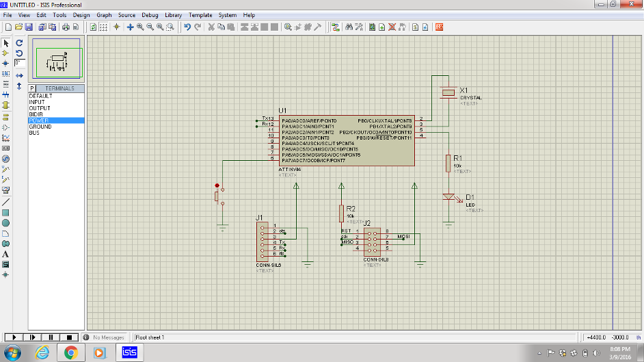Zoom to selected area icon
This screenshot has height=362, width=644.
pyautogui.click(x=170, y=27)
